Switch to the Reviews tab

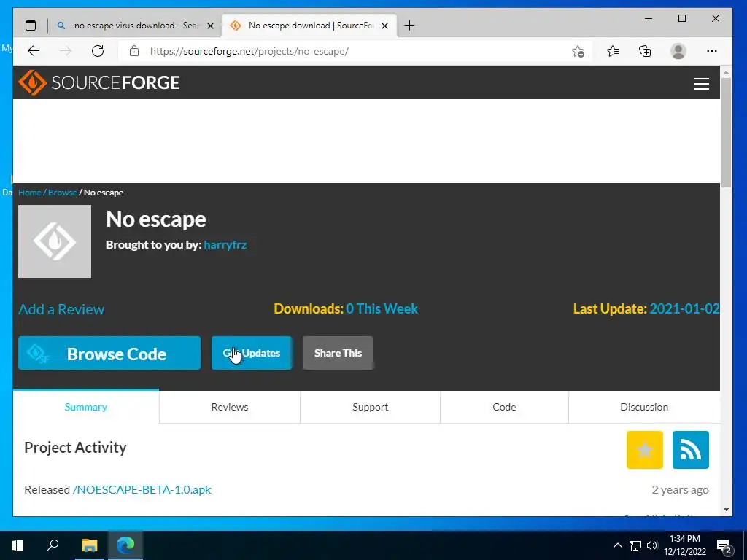coord(230,407)
